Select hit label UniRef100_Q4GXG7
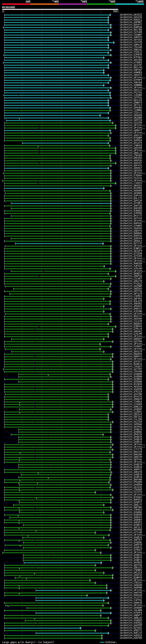The width and height of the screenshot is (146, 644). pos(131,163)
